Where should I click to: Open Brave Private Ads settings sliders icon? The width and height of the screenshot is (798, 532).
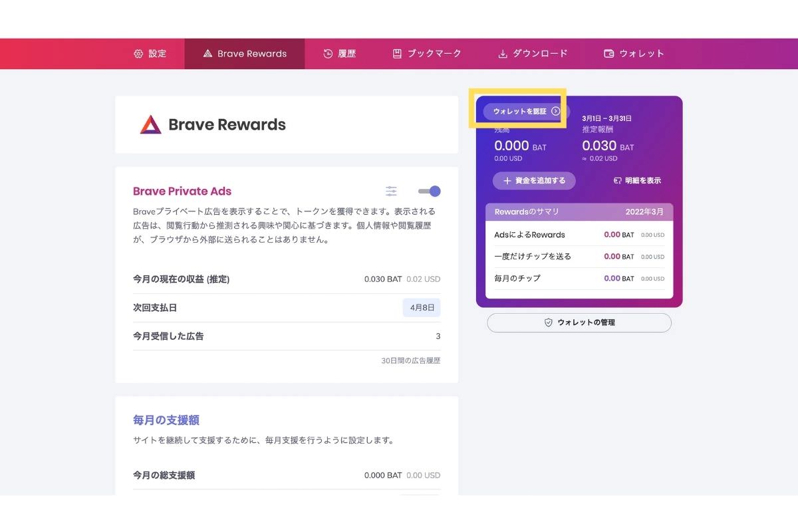point(391,192)
